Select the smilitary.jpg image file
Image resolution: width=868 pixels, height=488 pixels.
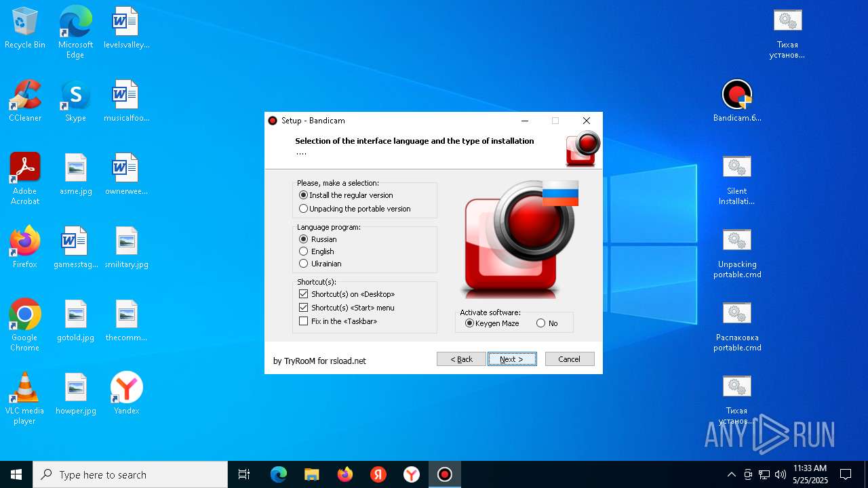(126, 247)
